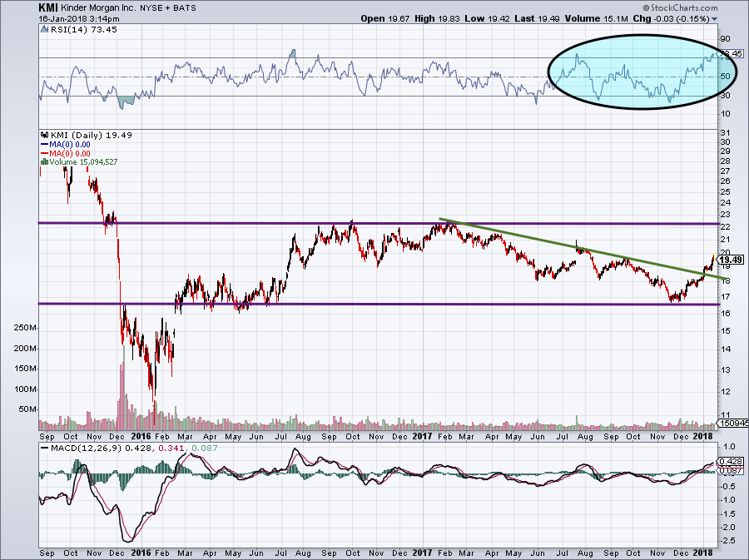Click the 31 price axis label

click(725, 133)
